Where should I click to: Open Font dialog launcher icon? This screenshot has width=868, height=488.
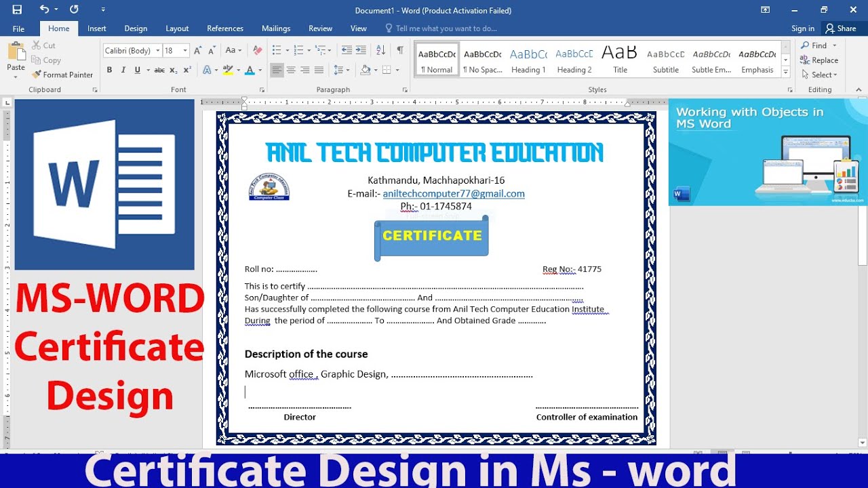(x=262, y=89)
